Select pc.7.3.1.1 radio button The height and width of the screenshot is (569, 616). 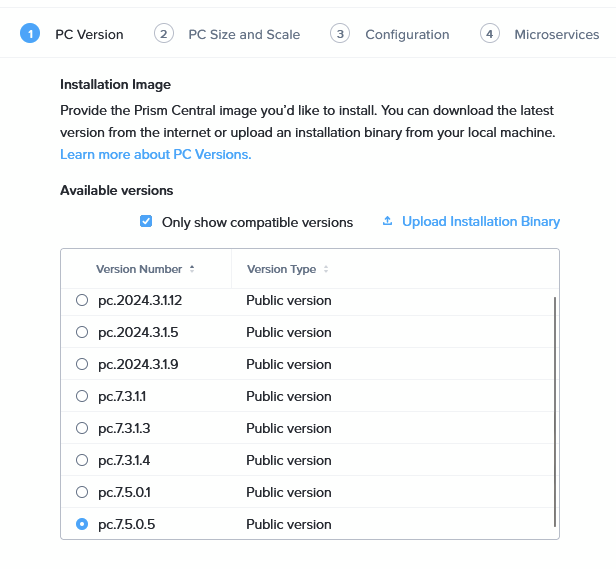click(x=82, y=396)
